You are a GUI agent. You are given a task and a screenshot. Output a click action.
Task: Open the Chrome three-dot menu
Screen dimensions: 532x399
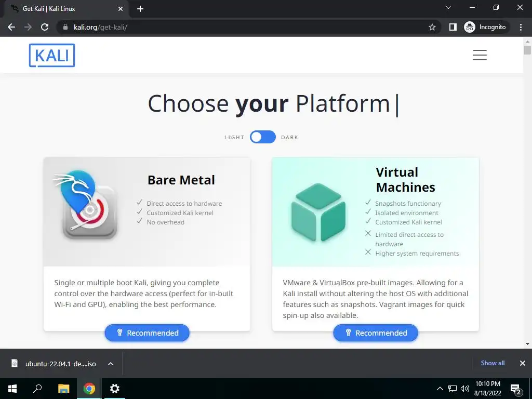pyautogui.click(x=521, y=27)
